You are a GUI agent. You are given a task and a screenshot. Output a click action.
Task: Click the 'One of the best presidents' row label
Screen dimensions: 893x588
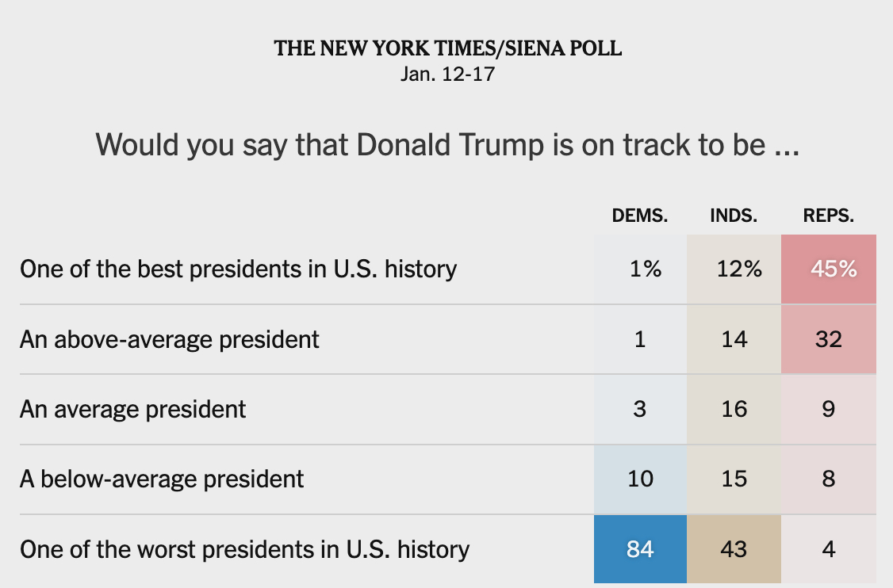(238, 269)
